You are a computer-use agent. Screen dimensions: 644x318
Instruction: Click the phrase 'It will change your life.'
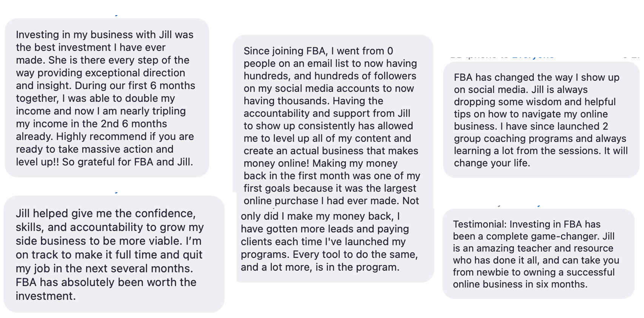coord(541,157)
